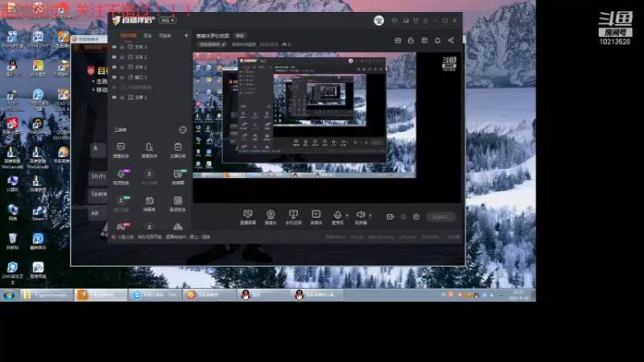Switch to the folder window on the taskbar
The height and width of the screenshot is (362, 644).
coord(47,294)
